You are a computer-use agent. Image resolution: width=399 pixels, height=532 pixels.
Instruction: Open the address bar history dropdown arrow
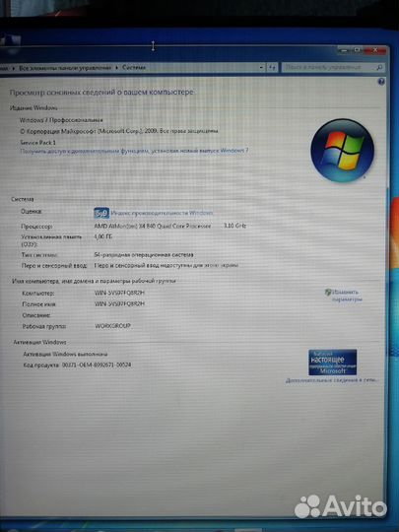point(261,68)
